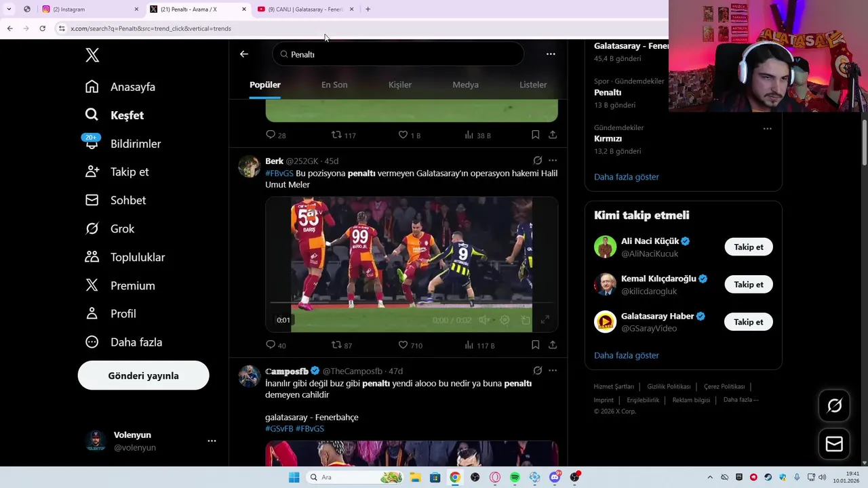This screenshot has height=488, width=868.
Task: Switch to the En Son tab
Action: (x=334, y=85)
